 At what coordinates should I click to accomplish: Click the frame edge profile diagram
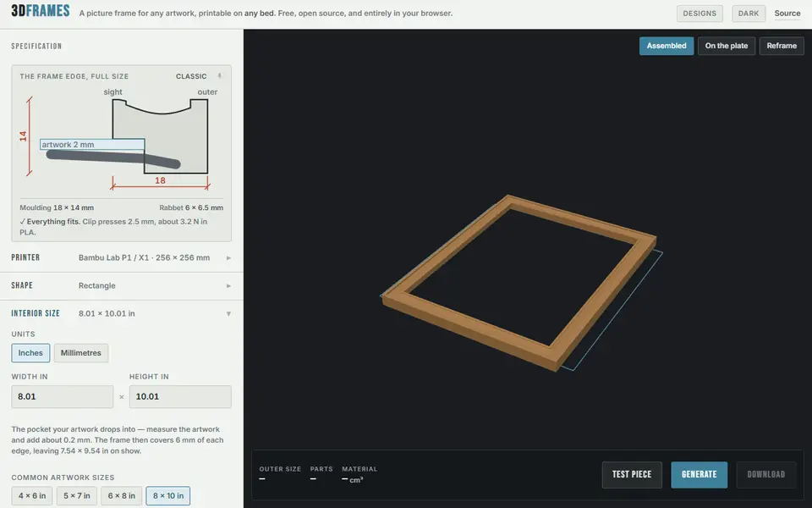(121, 140)
